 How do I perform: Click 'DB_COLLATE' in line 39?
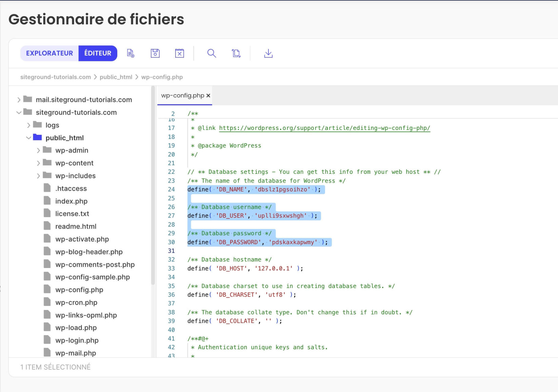pyautogui.click(x=237, y=321)
